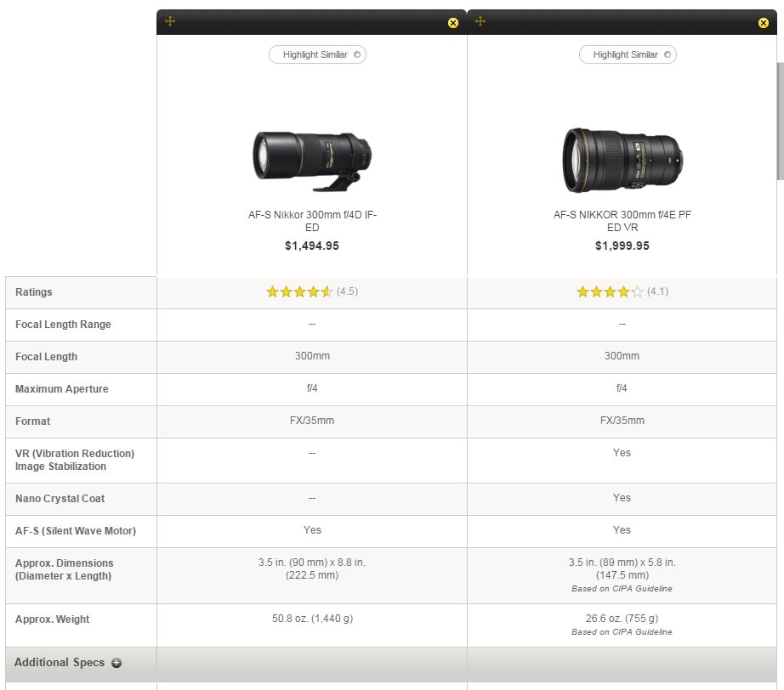This screenshot has height=690, width=784.
Task: Click the move handle on the f/4E PF column
Action: tap(480, 21)
